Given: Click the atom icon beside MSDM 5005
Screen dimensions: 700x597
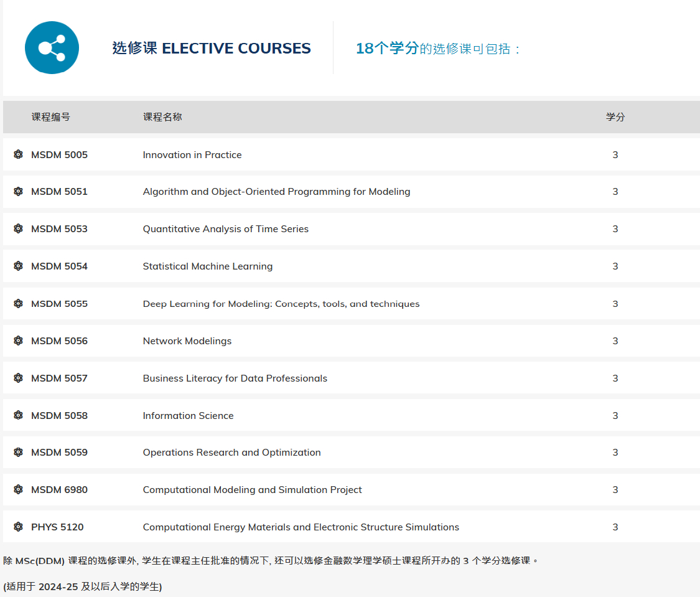Looking at the screenshot, I should click(x=19, y=154).
